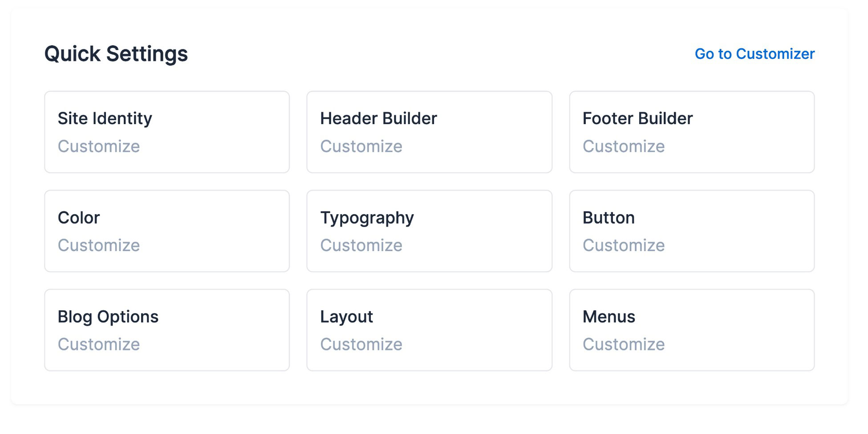
Task: Click Customize under Color
Action: tap(99, 245)
